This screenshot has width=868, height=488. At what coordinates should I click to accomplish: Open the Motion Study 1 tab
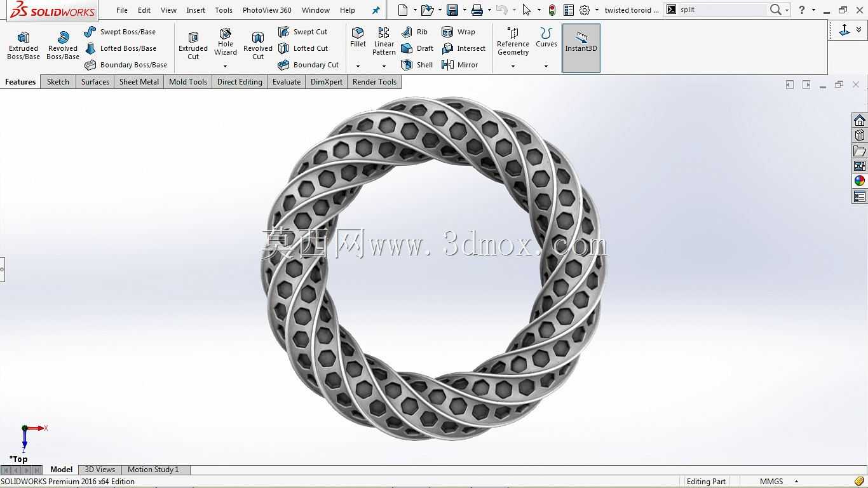click(153, 470)
